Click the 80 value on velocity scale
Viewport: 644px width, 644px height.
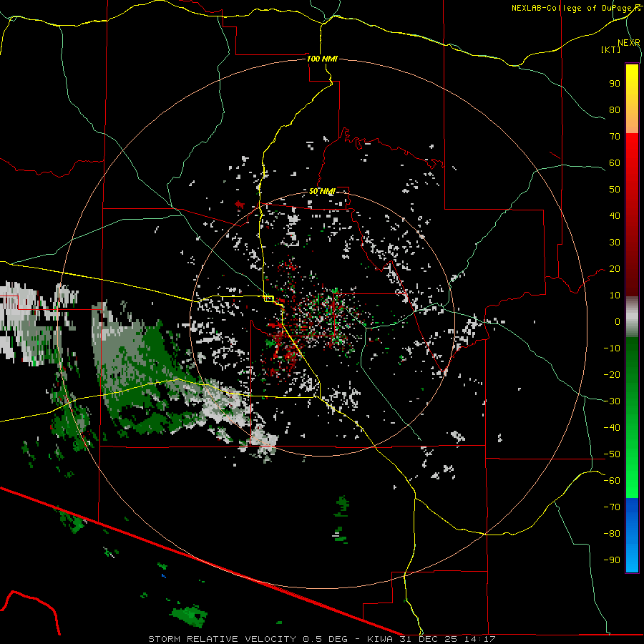(x=615, y=109)
